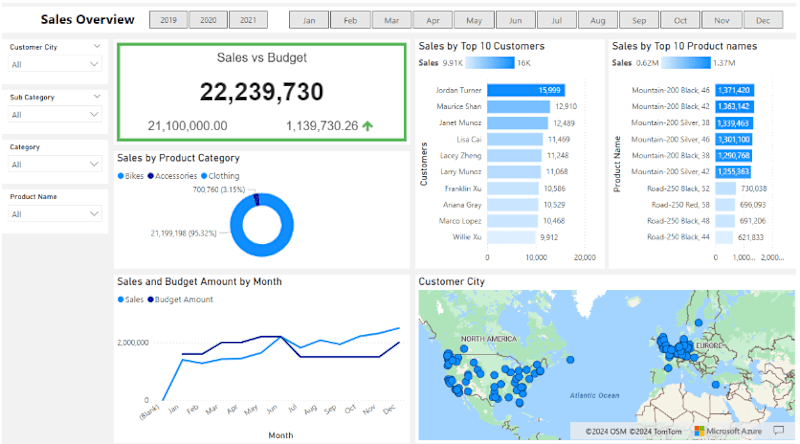The image size is (800, 444).
Task: Filter by month May
Action: (x=474, y=20)
